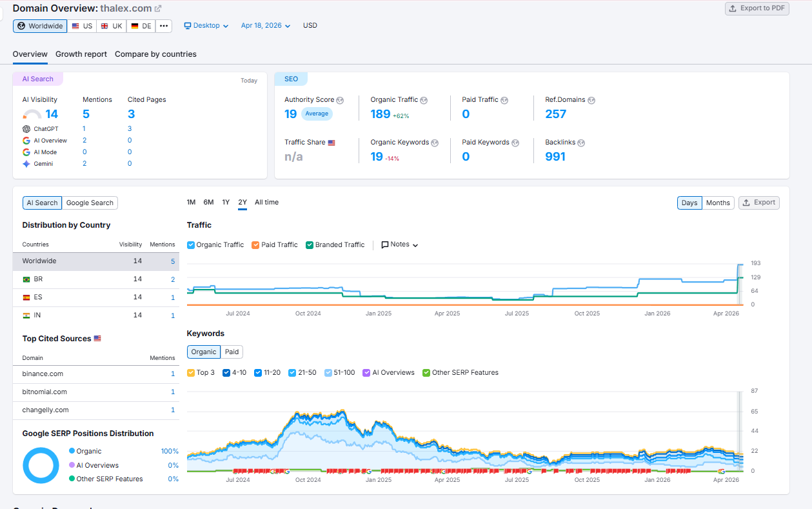Click the Paid Traffic info icon in SEO panel
This screenshot has width=812, height=509.
pos(504,101)
